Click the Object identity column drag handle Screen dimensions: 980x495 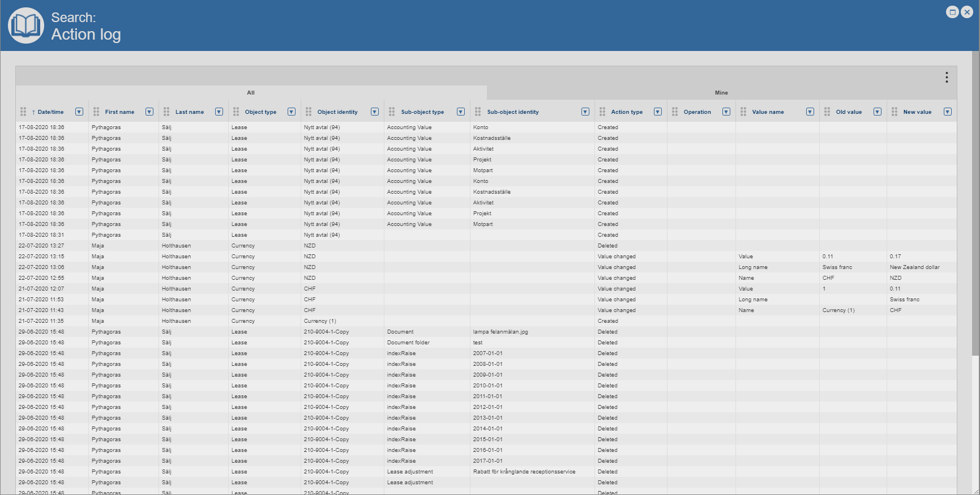pyautogui.click(x=309, y=112)
